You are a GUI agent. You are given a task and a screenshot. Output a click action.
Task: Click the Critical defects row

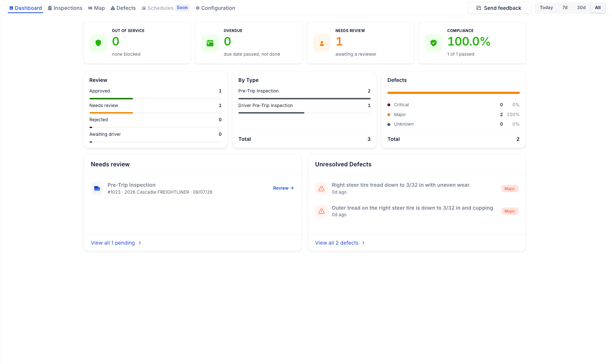point(454,105)
